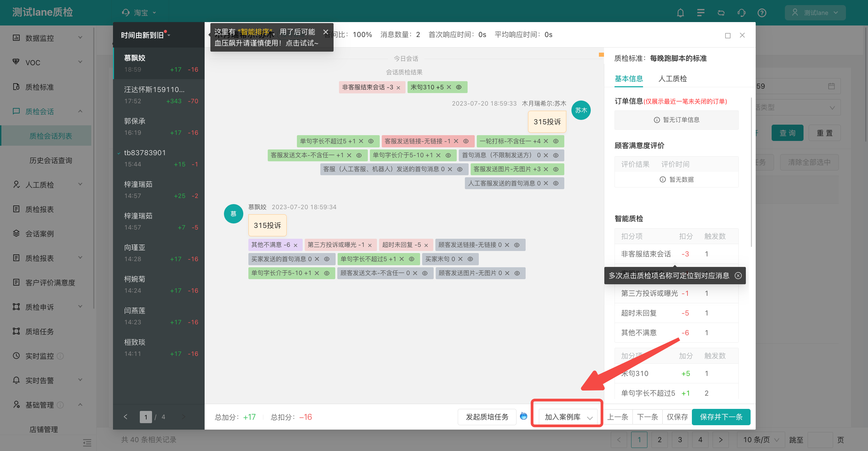The width and height of the screenshot is (868, 451).
Task: Remove the 第三方投诉或曝光 -1 tag
Action: point(370,245)
